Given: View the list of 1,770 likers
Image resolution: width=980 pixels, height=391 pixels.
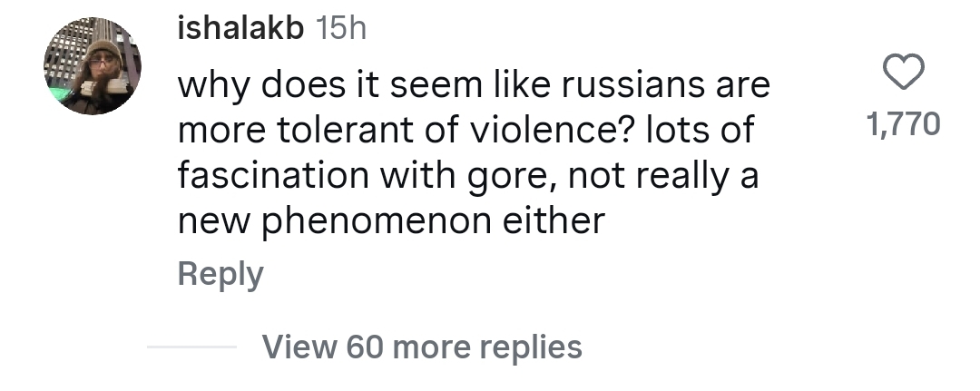Looking at the screenshot, I should (903, 123).
